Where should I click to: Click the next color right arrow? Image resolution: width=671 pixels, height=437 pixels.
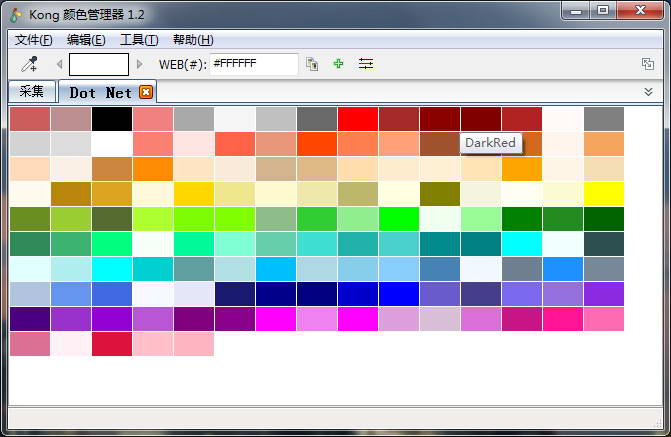click(139, 64)
